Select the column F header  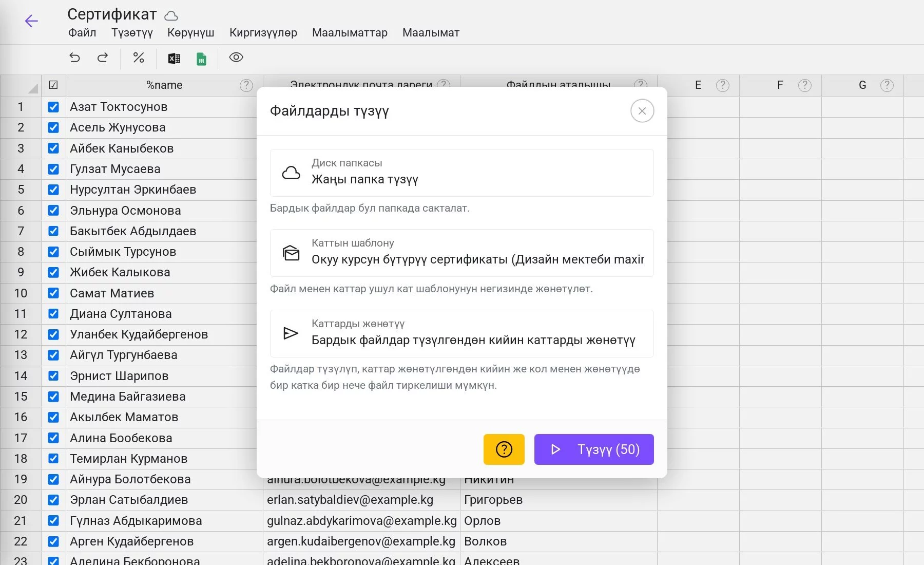tap(780, 85)
